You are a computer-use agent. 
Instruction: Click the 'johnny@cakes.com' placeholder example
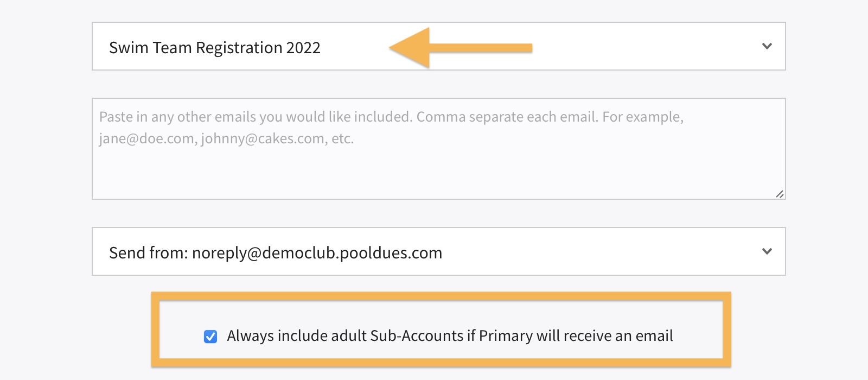(263, 139)
